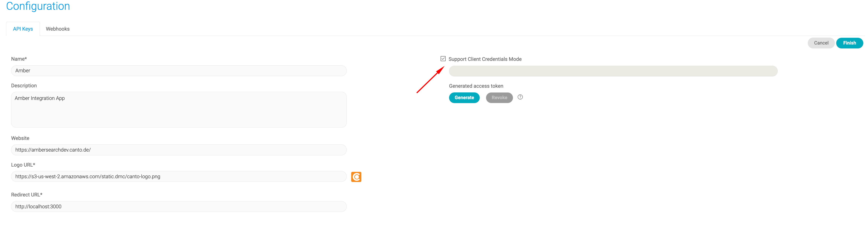The width and height of the screenshot is (868, 231).
Task: Click the Configuration page heading
Action: point(38,6)
